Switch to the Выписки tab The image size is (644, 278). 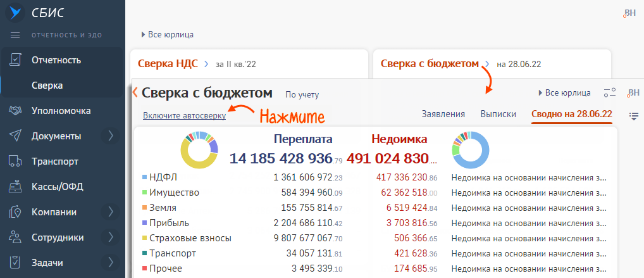coord(498,114)
